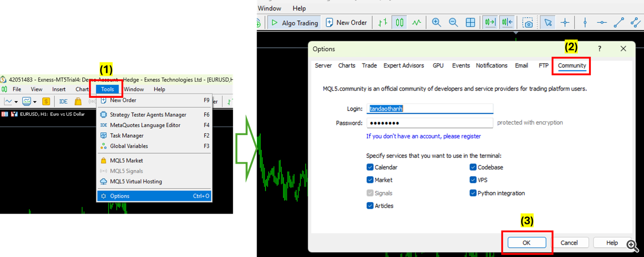Select the candlestick chart icon
This screenshot has height=257, width=644.
400,23
